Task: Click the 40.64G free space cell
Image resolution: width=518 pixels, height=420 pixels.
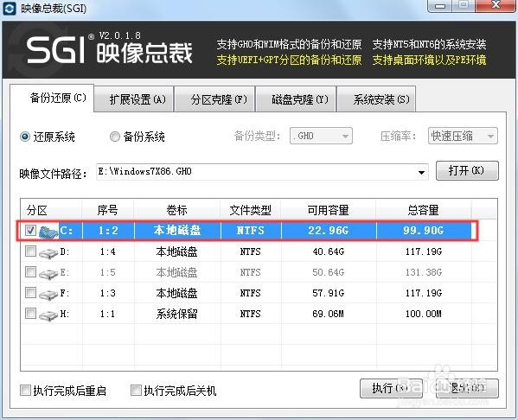Action: point(329,252)
